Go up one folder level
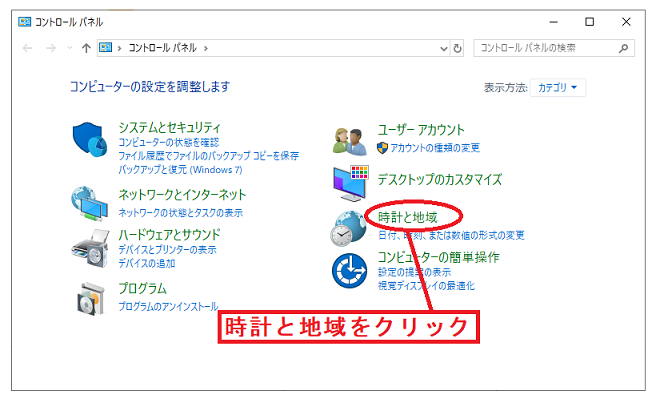The image size is (652, 399). (86, 48)
